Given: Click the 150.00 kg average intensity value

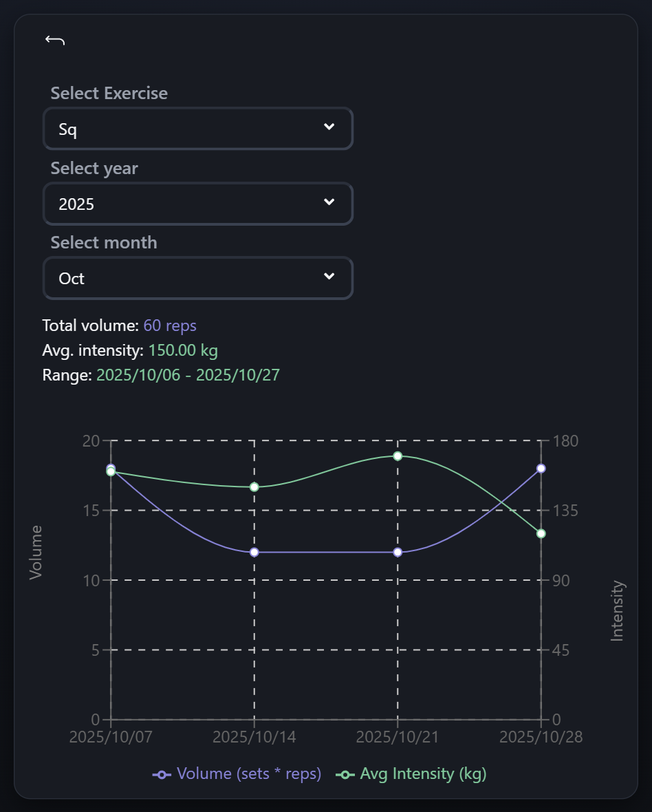Looking at the screenshot, I should point(183,350).
